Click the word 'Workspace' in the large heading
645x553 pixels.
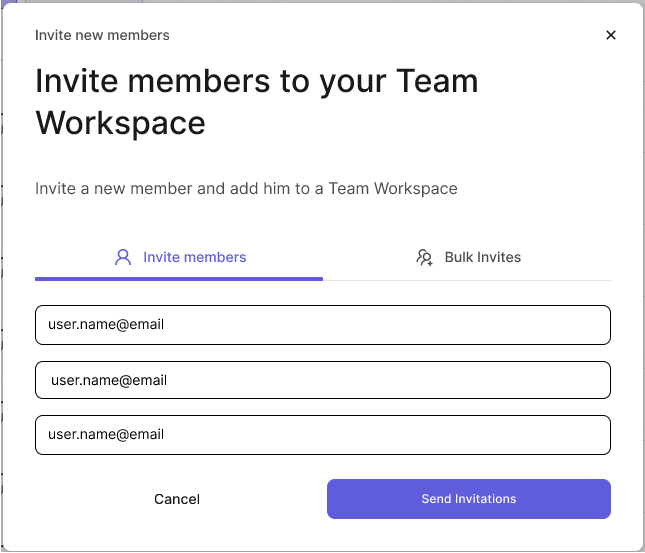click(x=120, y=123)
